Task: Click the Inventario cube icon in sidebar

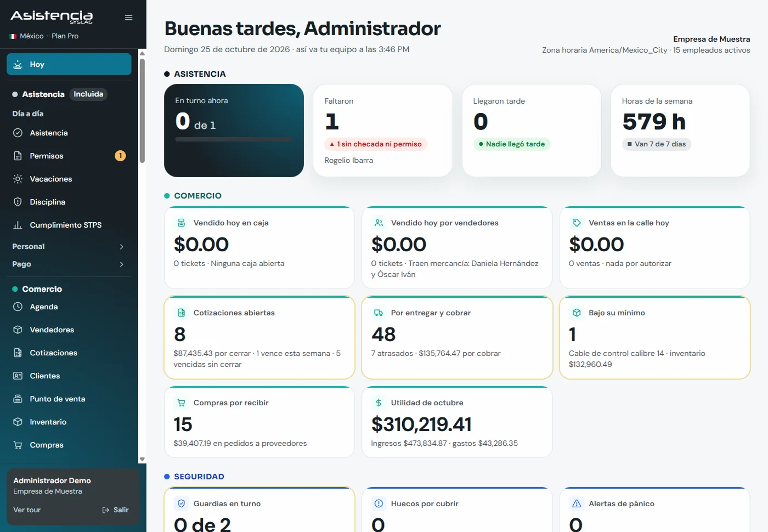Action: pyautogui.click(x=18, y=422)
